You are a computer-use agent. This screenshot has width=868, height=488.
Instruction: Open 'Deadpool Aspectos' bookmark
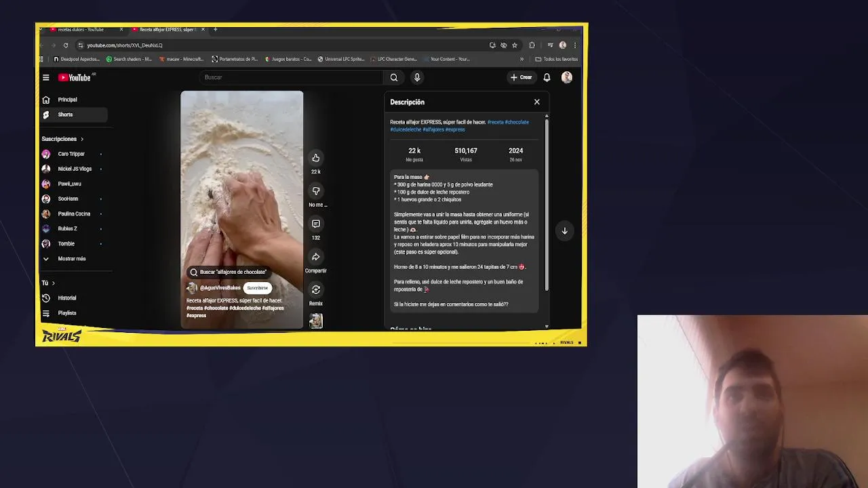[x=77, y=59]
